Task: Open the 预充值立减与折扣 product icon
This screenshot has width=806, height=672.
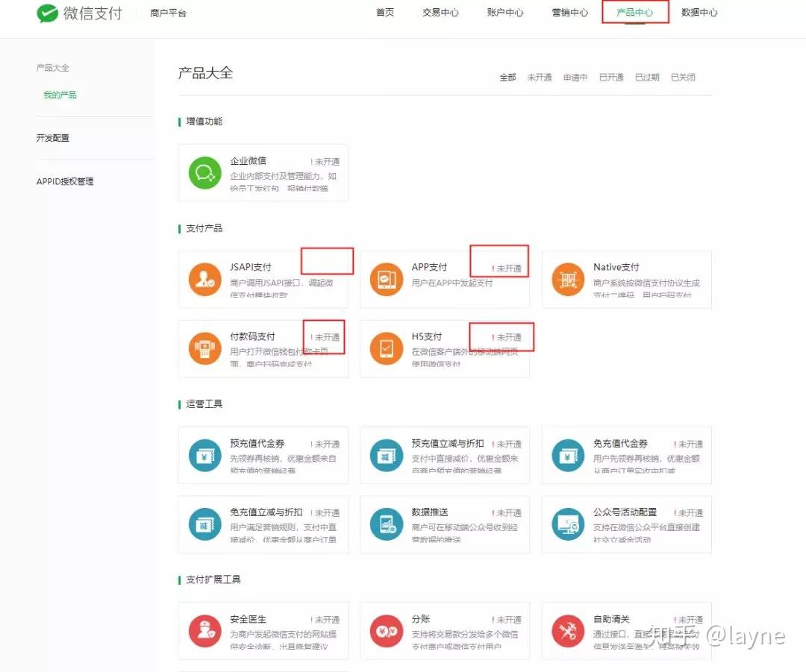Action: 387,455
